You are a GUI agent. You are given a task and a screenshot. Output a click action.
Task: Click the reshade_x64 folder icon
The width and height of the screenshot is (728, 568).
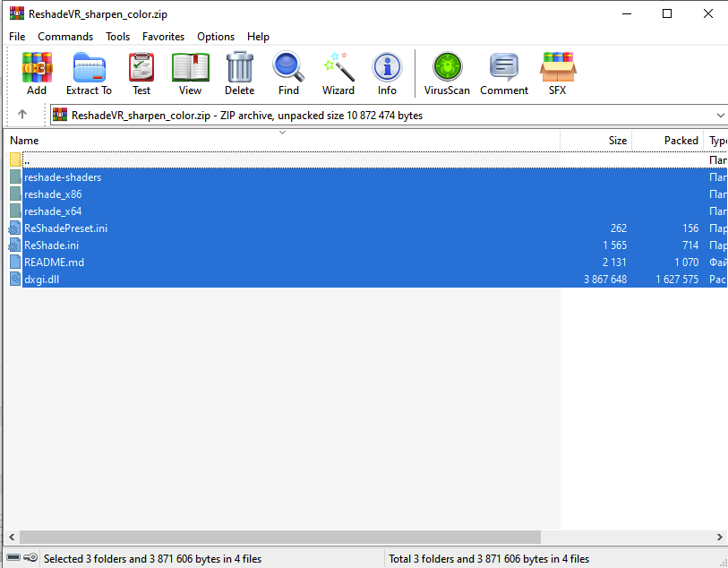click(x=15, y=211)
